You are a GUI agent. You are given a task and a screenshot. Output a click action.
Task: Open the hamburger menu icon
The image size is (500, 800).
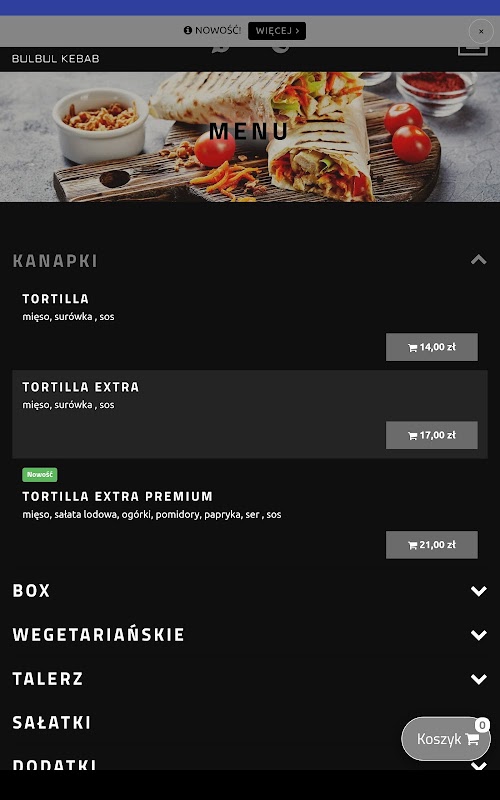pos(472,51)
